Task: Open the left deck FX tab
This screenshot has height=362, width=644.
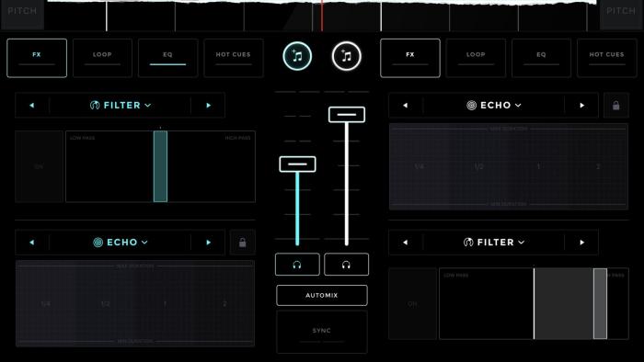Action: click(x=37, y=58)
